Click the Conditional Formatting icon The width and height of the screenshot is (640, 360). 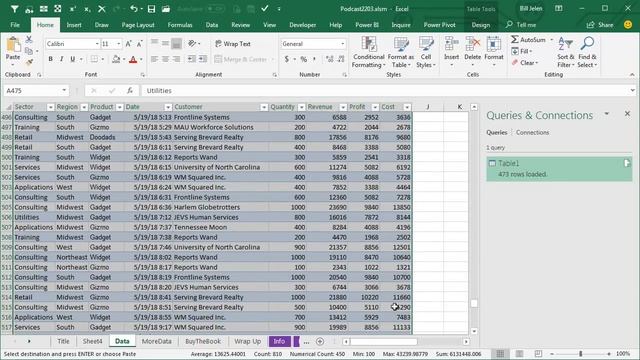[369, 44]
